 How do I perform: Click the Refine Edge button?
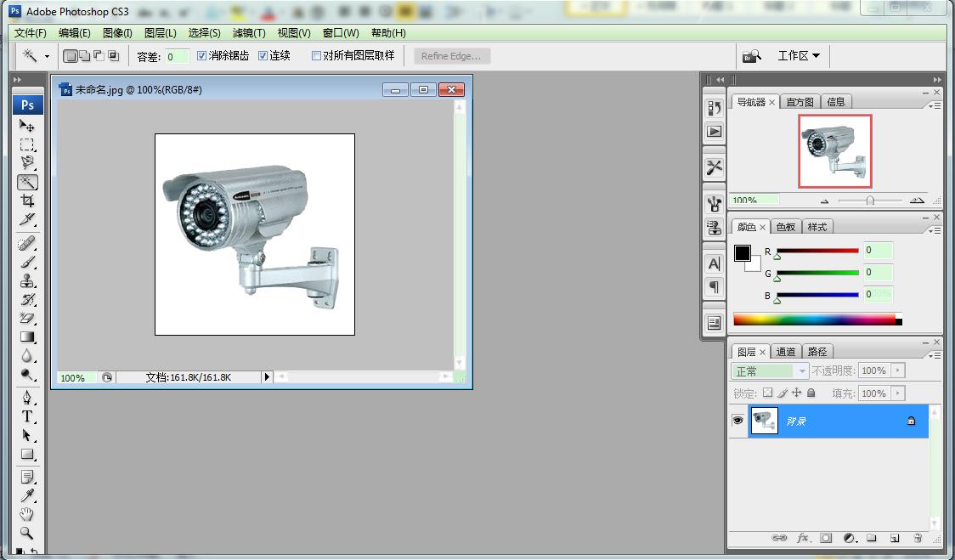[451, 56]
